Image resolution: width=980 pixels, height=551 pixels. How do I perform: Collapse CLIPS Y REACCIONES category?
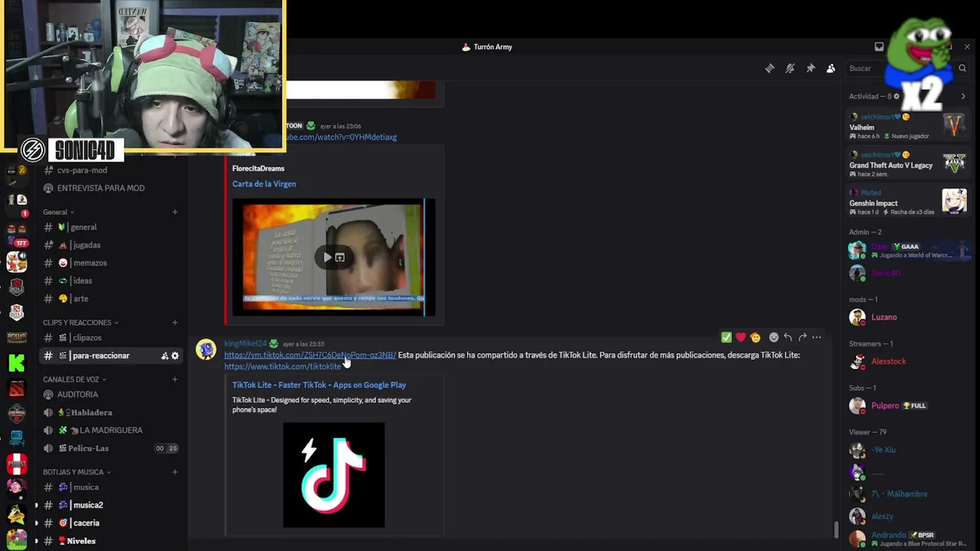[80, 322]
